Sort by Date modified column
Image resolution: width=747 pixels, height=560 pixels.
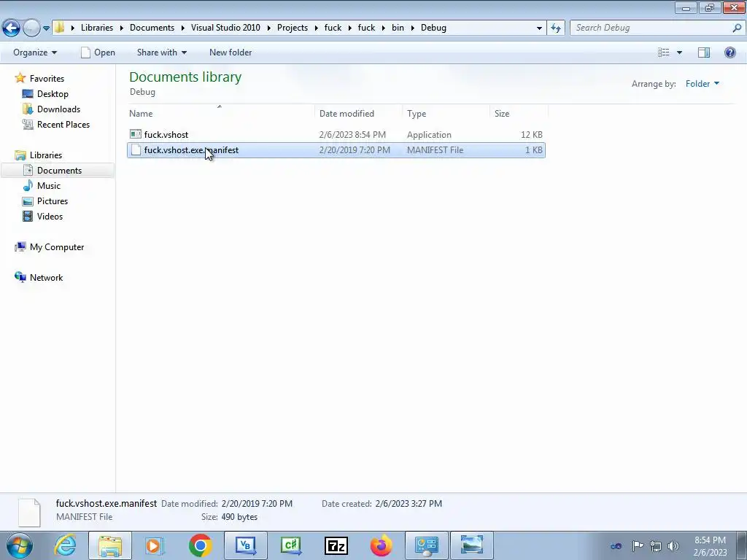[x=358, y=113]
